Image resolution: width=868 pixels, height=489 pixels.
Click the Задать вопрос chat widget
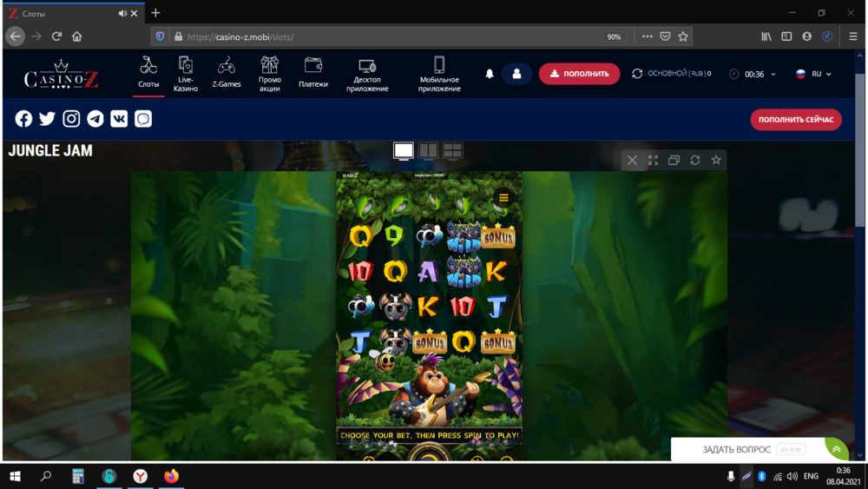[x=736, y=449]
